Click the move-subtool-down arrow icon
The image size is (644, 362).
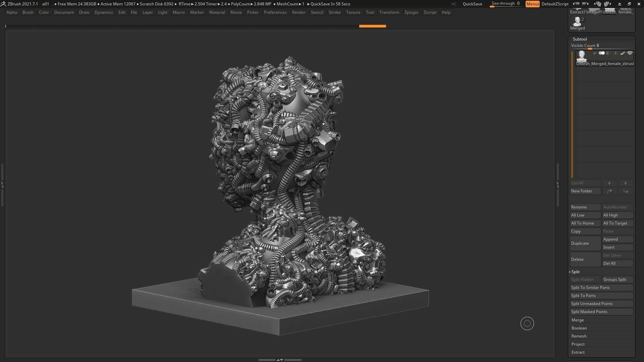pyautogui.click(x=626, y=183)
